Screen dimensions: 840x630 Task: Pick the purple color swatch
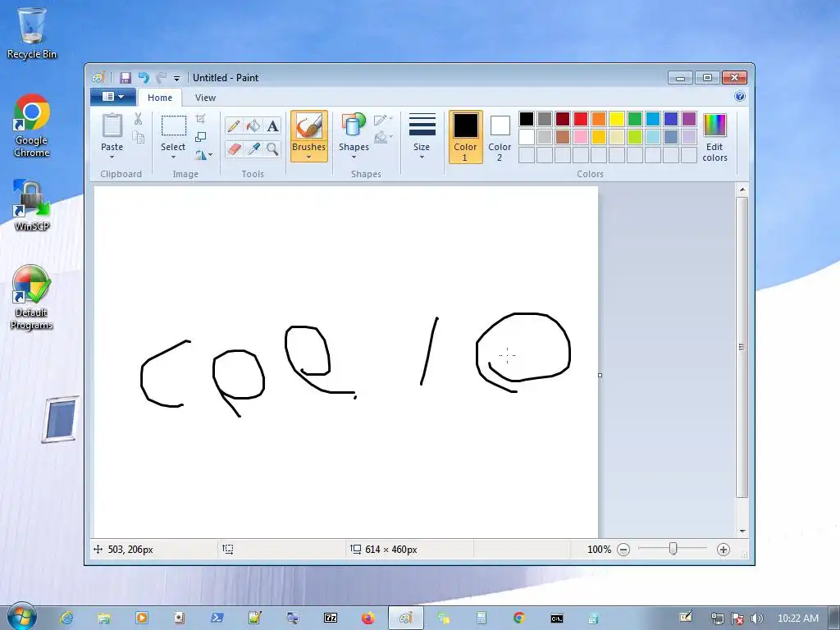click(x=689, y=119)
